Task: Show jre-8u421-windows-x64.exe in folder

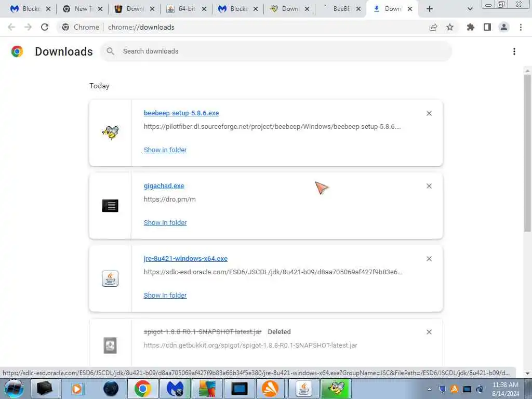Action: click(x=165, y=296)
